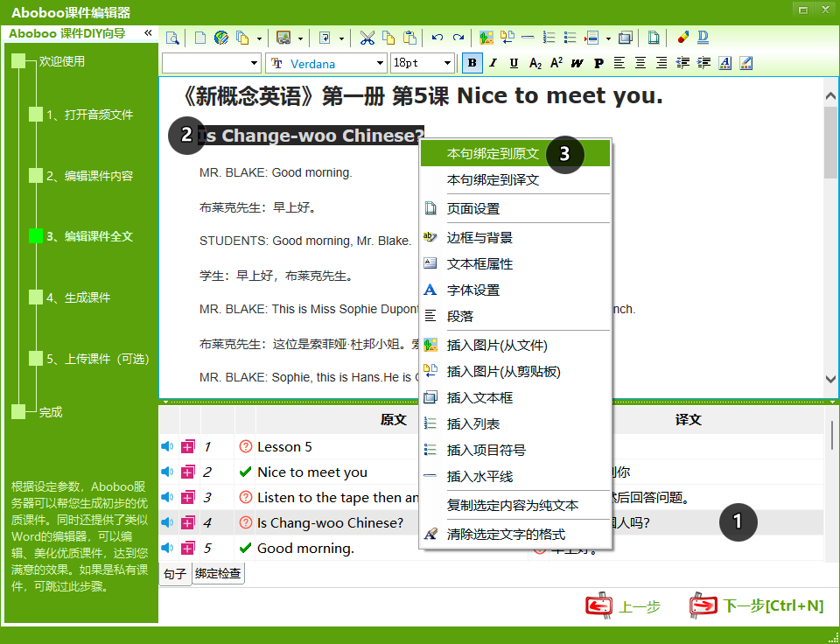
Task: Click the 下一步 next step button
Action: point(757,605)
